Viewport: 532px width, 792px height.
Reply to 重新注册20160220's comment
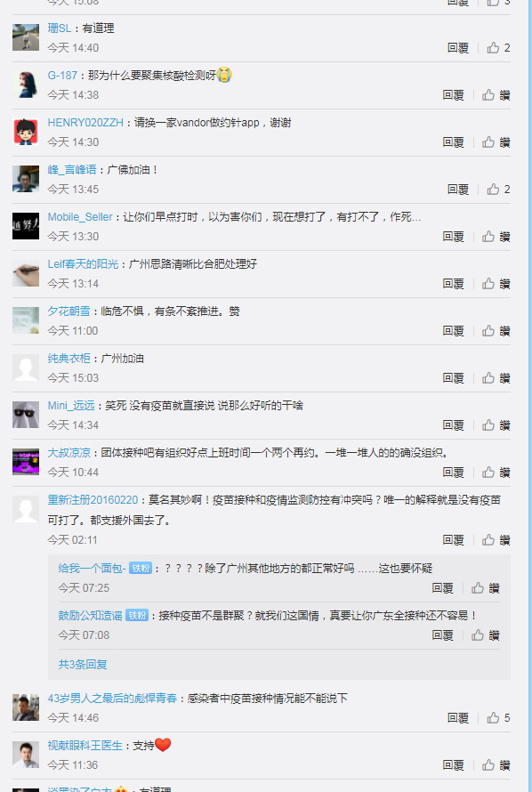[x=453, y=540]
